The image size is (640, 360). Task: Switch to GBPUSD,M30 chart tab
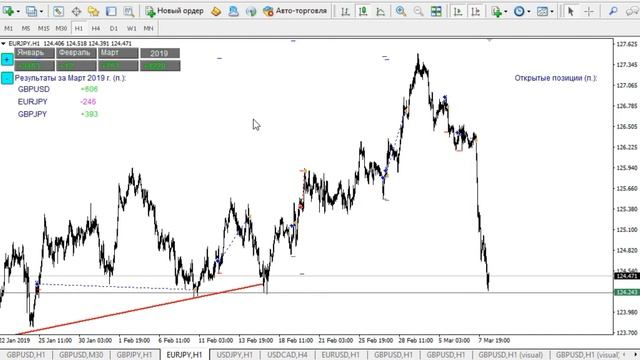coord(81,355)
